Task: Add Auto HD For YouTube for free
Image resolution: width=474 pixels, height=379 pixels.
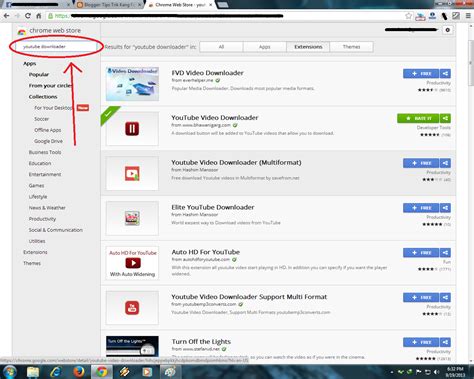Action: [x=421, y=253]
